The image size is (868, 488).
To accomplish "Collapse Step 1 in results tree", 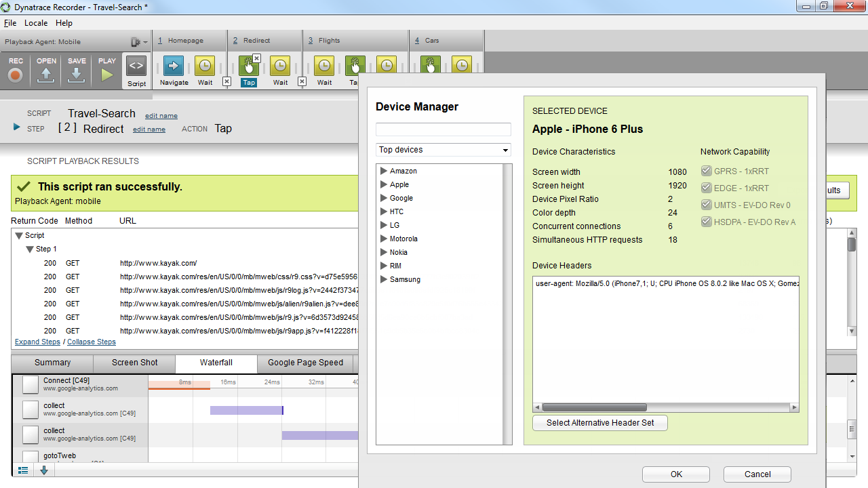I will coord(30,249).
